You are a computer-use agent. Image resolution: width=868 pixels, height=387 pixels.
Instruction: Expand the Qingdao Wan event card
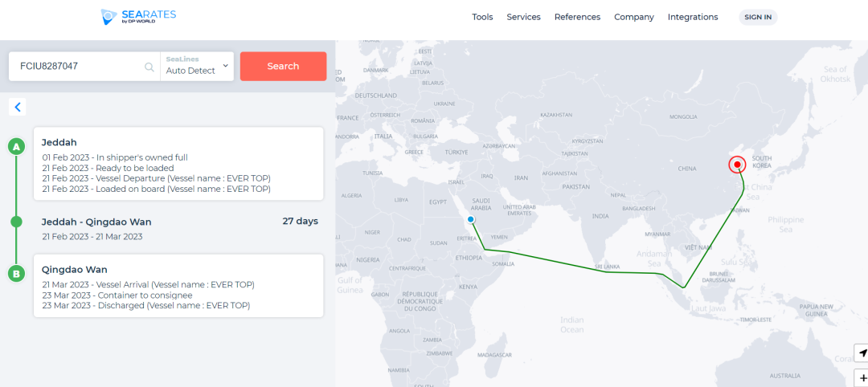tap(178, 286)
